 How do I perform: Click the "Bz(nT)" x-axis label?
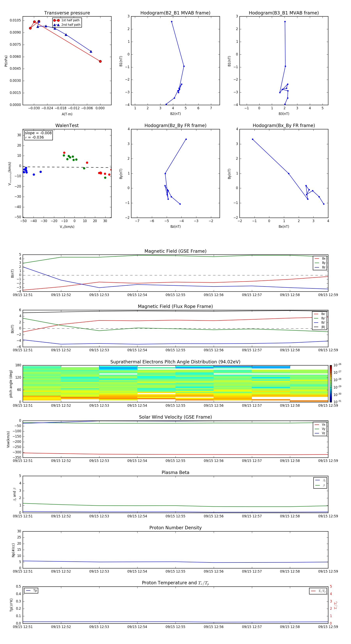(175, 227)
